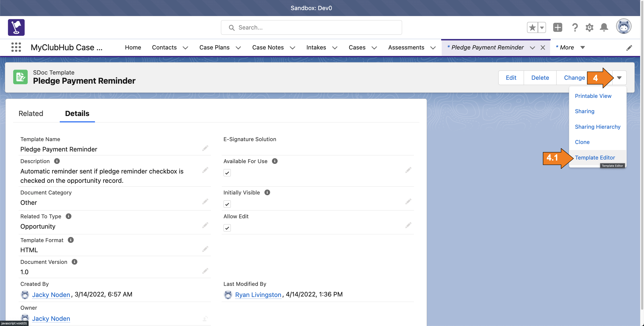The height and width of the screenshot is (326, 644).
Task: Switch to the Related tab
Action: (x=31, y=113)
